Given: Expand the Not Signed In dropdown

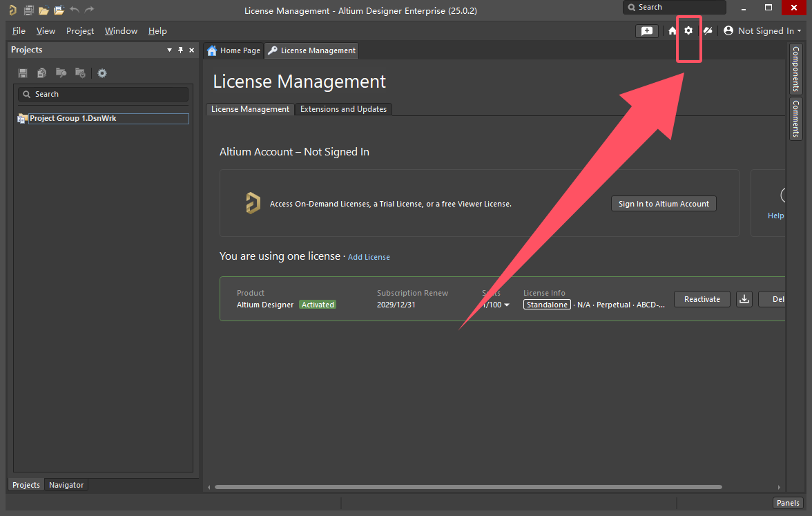Looking at the screenshot, I should (799, 31).
